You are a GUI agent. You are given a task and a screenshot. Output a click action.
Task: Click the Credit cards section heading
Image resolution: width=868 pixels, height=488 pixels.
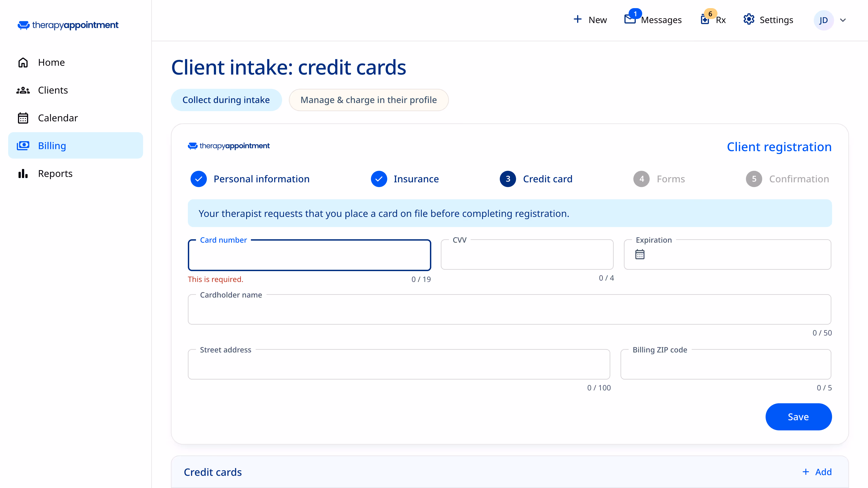[x=213, y=472]
